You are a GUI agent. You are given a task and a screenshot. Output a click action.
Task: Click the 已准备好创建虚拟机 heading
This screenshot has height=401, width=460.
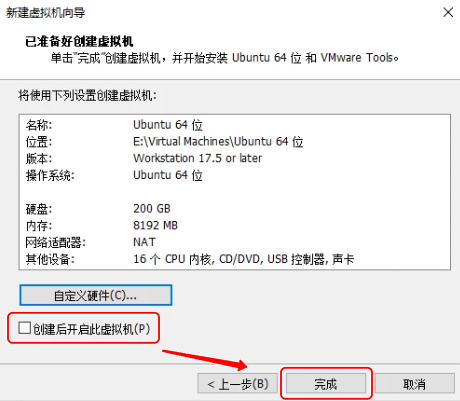[x=79, y=42]
